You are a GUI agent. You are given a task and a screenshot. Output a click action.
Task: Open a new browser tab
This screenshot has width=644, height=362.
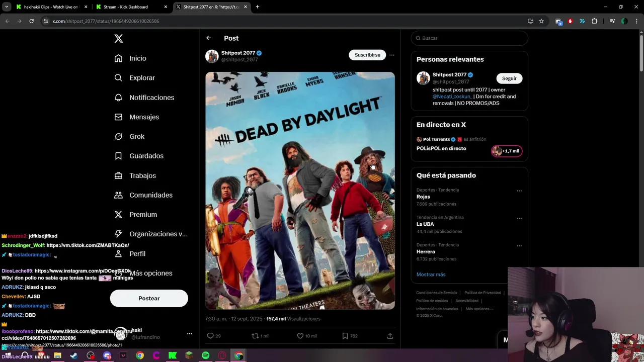coord(257,7)
